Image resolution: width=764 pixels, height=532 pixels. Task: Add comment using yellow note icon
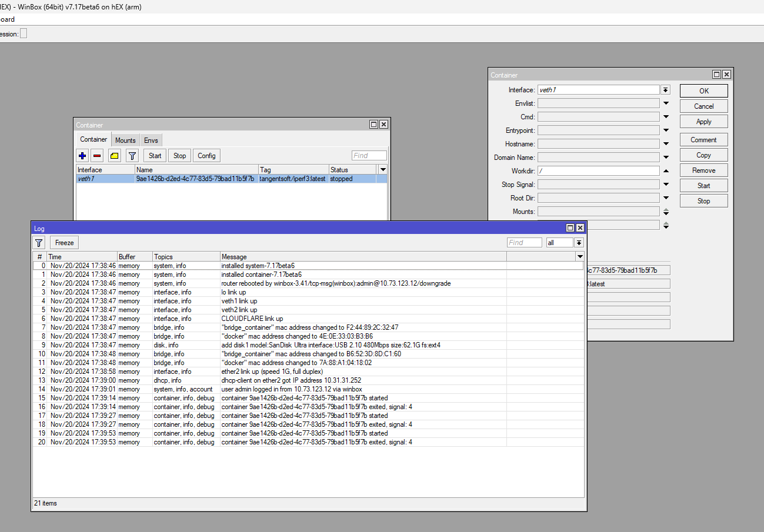point(115,156)
